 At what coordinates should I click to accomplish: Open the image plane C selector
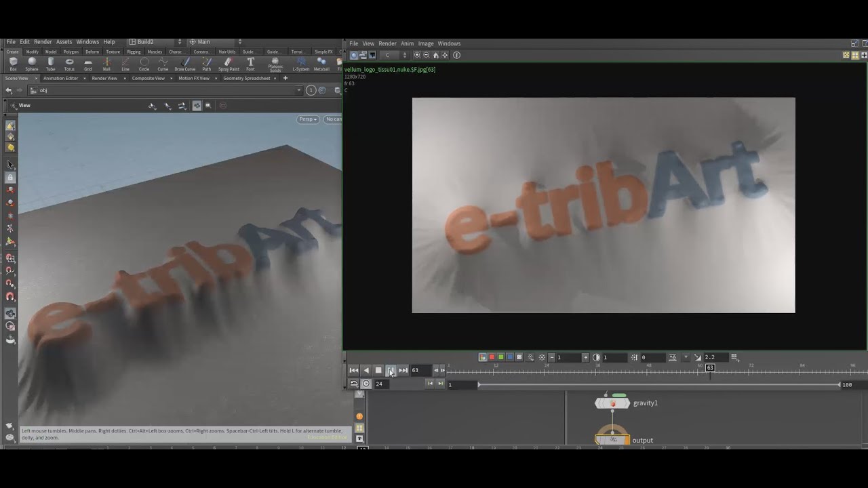[394, 55]
